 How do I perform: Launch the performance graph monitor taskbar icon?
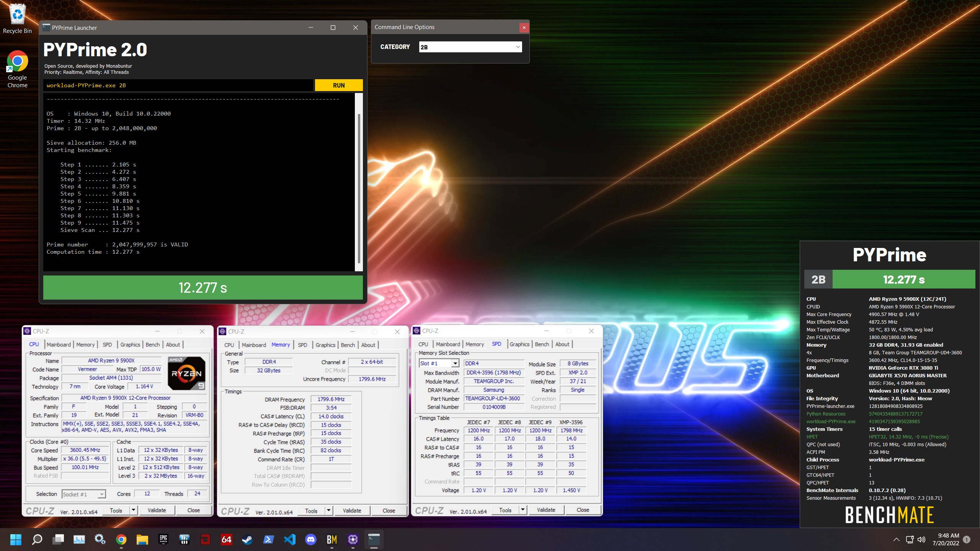pos(79,540)
